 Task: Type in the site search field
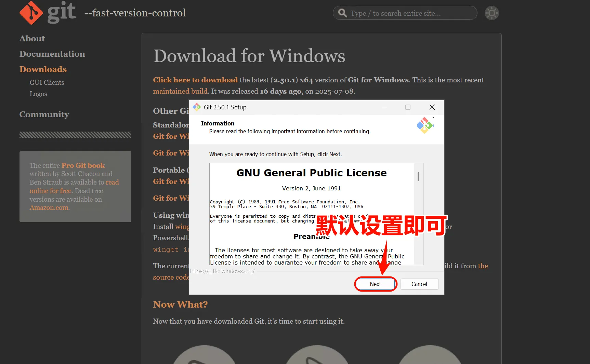point(410,13)
